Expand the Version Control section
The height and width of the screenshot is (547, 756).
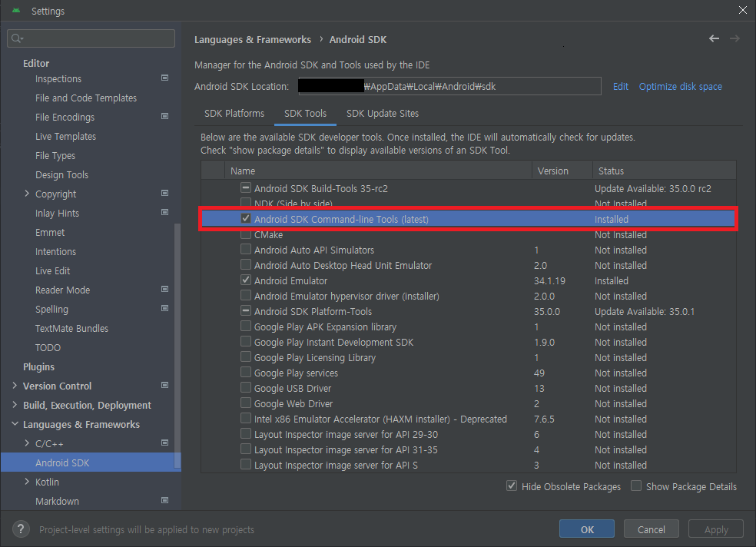(x=15, y=386)
